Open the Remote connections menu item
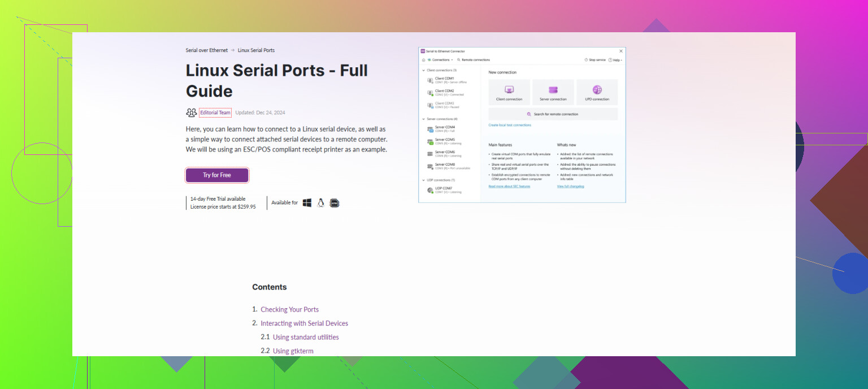This screenshot has width=868, height=389. point(474,60)
